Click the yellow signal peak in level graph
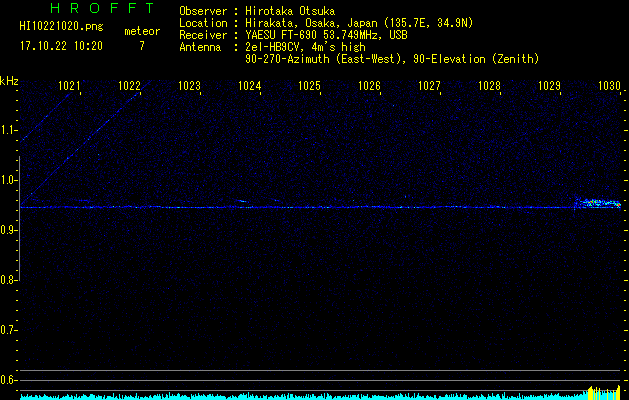Screen dimensions: 629x400 pyautogui.click(x=605, y=392)
